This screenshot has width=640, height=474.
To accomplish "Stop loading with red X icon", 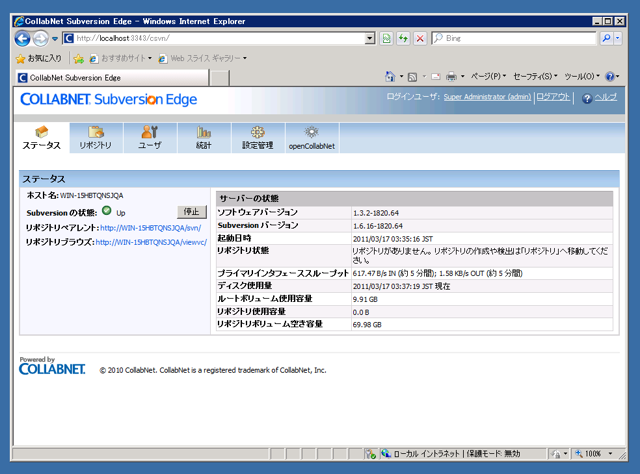I will click(x=420, y=38).
